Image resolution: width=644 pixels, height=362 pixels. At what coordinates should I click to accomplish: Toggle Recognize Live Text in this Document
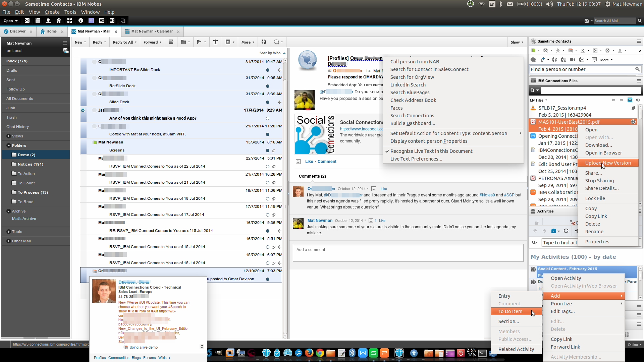pyautogui.click(x=431, y=151)
